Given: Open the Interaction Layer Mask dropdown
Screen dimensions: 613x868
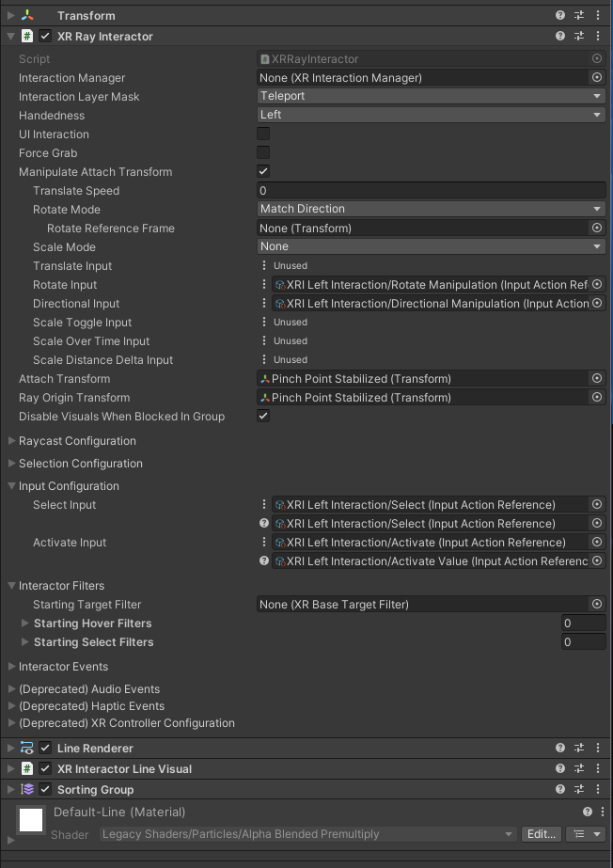Looking at the screenshot, I should click(x=431, y=96).
